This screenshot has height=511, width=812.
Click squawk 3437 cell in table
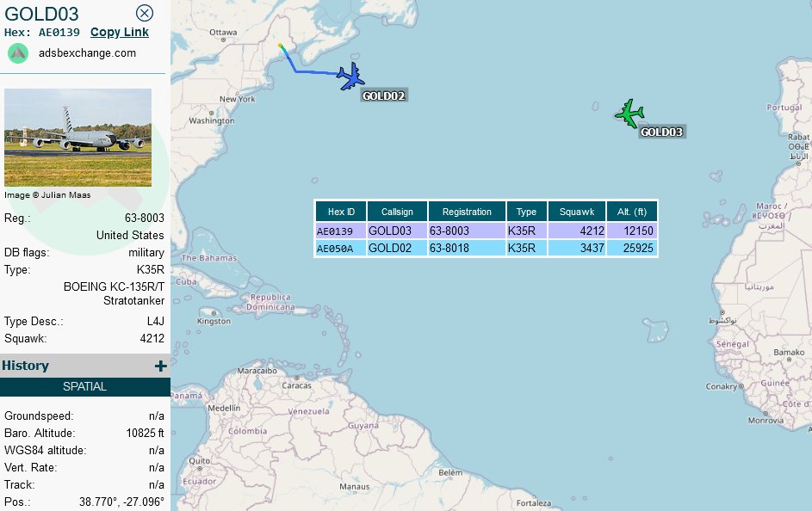coord(577,249)
